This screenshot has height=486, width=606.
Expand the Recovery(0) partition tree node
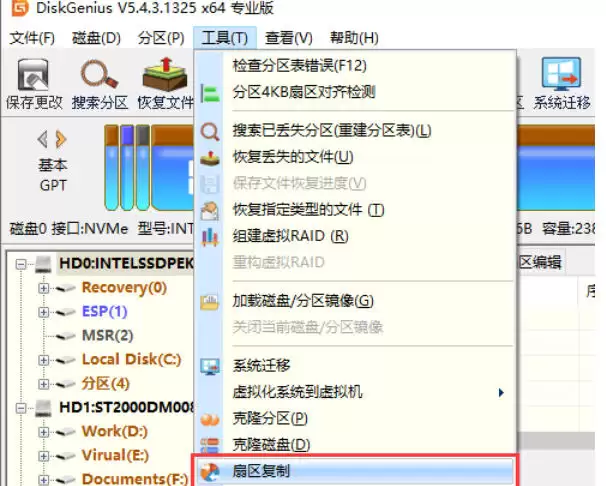[x=43, y=288]
